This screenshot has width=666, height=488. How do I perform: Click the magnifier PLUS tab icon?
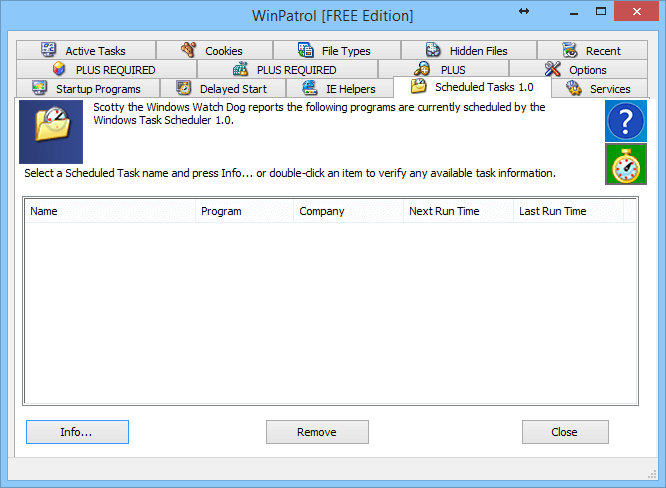[422, 68]
